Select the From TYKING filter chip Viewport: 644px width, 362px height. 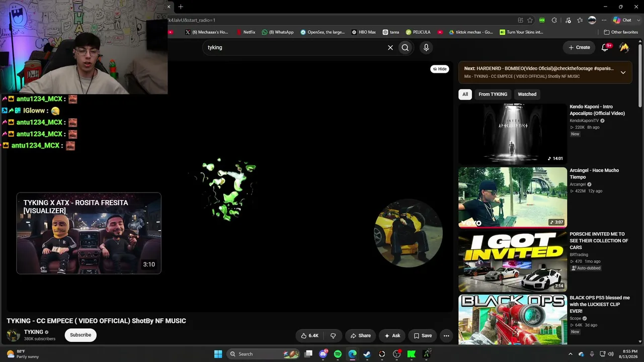[493, 94]
